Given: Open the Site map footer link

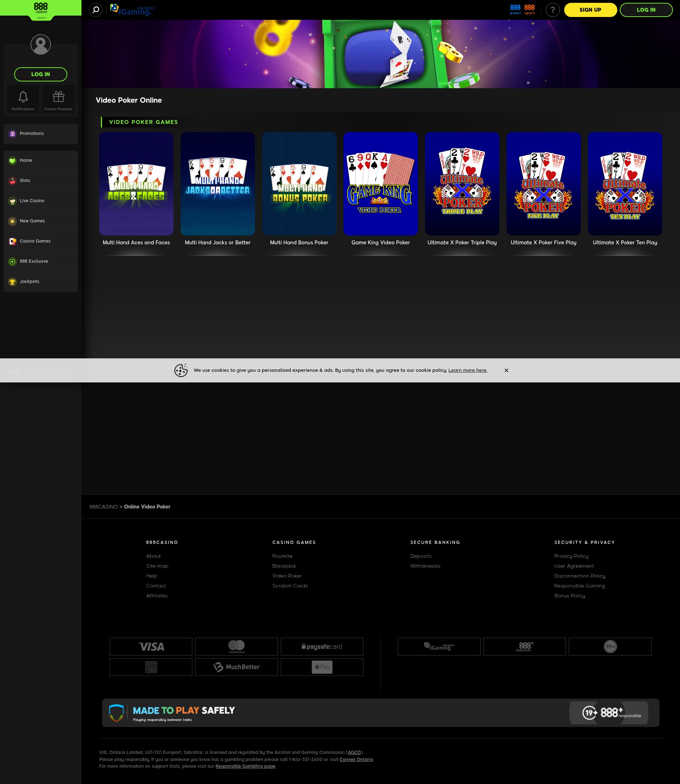Looking at the screenshot, I should tap(157, 566).
